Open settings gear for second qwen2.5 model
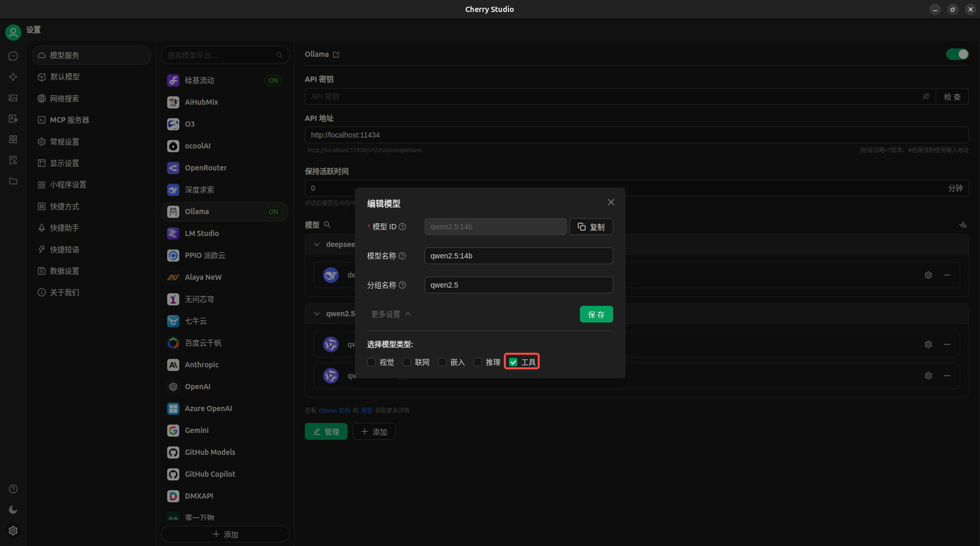Screen dimensions: 980x546 tap(928, 376)
